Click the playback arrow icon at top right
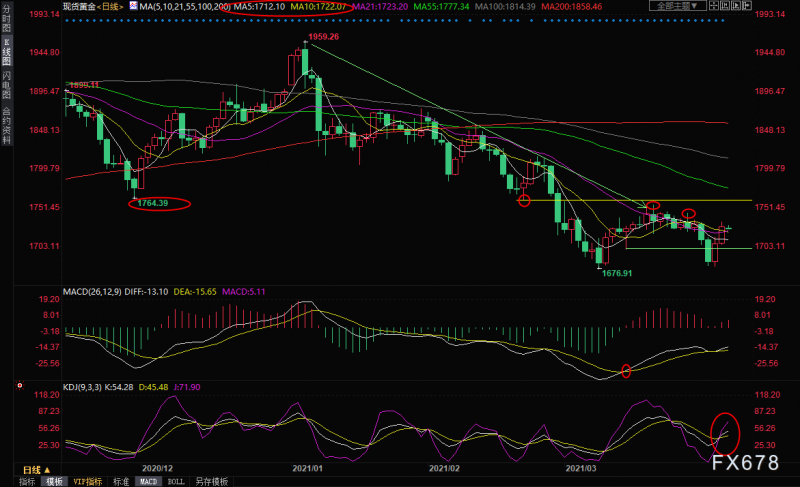The height and width of the screenshot is (487, 800). click(736, 6)
